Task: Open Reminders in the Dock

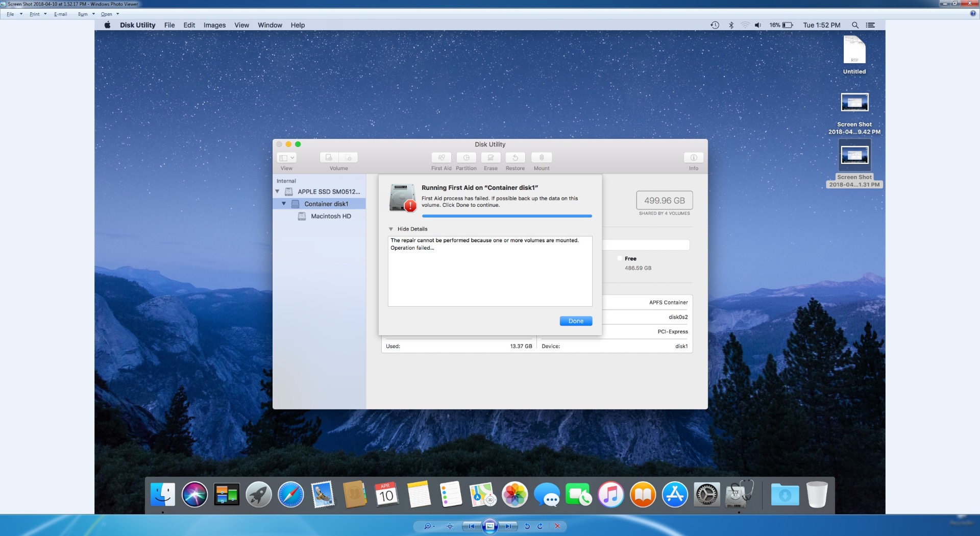Action: pyautogui.click(x=451, y=495)
